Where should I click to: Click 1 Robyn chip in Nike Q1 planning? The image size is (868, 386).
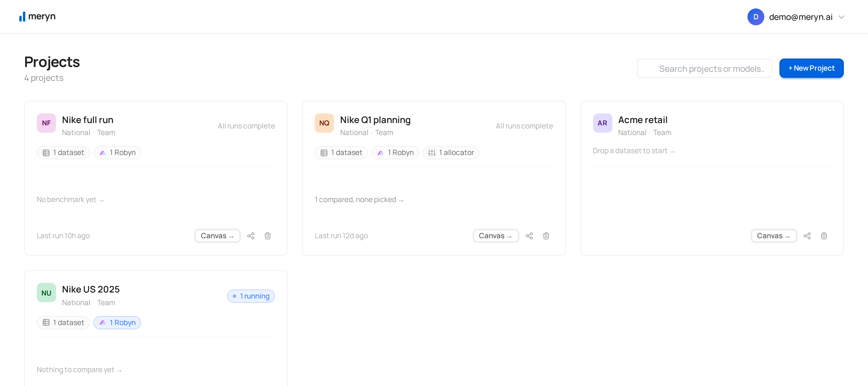pos(395,152)
